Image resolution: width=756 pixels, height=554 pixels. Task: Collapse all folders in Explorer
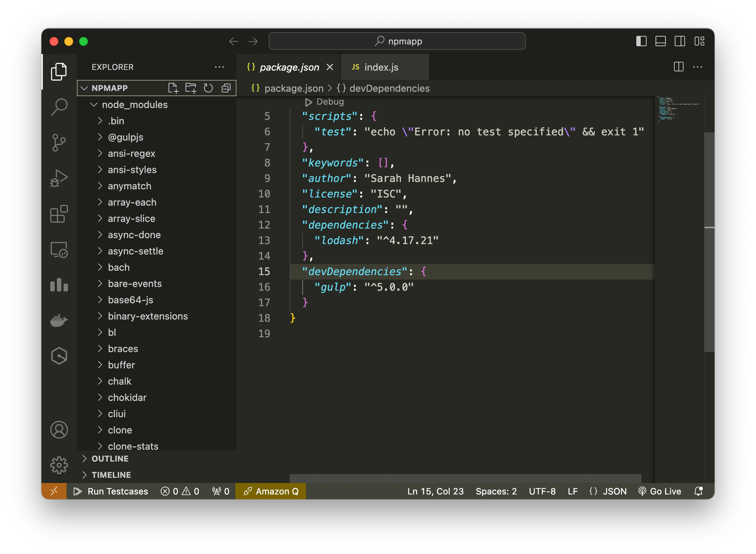point(226,88)
